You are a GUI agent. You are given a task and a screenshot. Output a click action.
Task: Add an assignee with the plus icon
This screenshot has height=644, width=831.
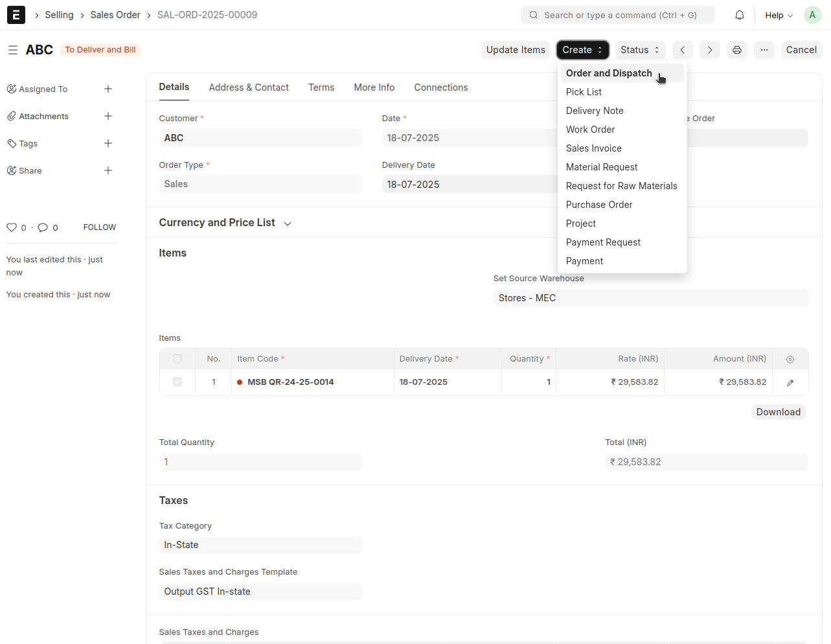(108, 89)
